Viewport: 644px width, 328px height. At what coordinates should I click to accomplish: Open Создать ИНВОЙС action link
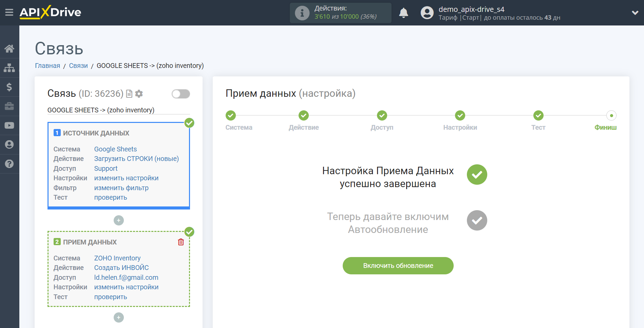click(x=121, y=268)
